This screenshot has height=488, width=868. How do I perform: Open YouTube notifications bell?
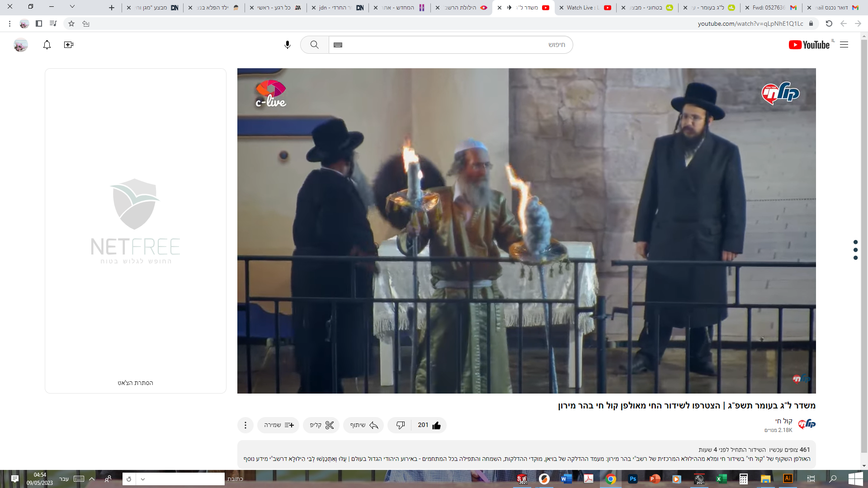(x=47, y=45)
